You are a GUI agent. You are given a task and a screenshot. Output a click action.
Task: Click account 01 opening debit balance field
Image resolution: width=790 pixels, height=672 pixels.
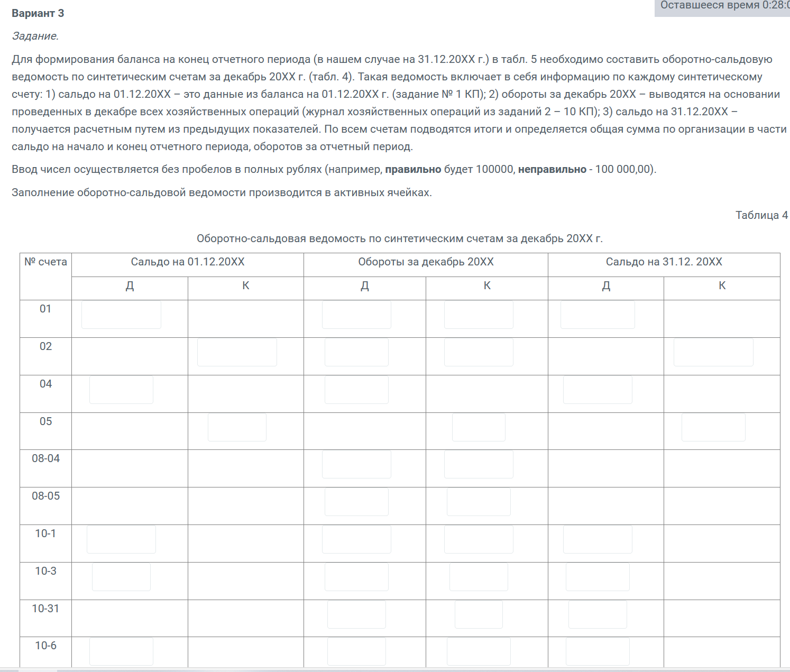[121, 315]
